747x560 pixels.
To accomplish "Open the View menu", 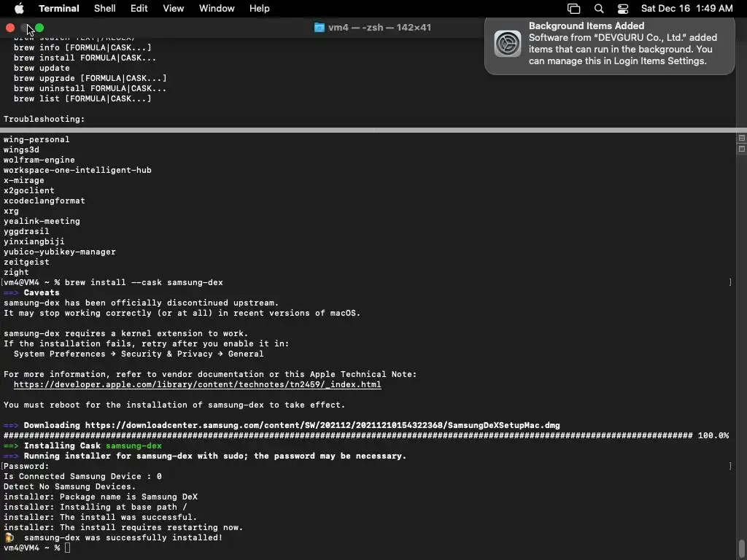I will click(173, 8).
